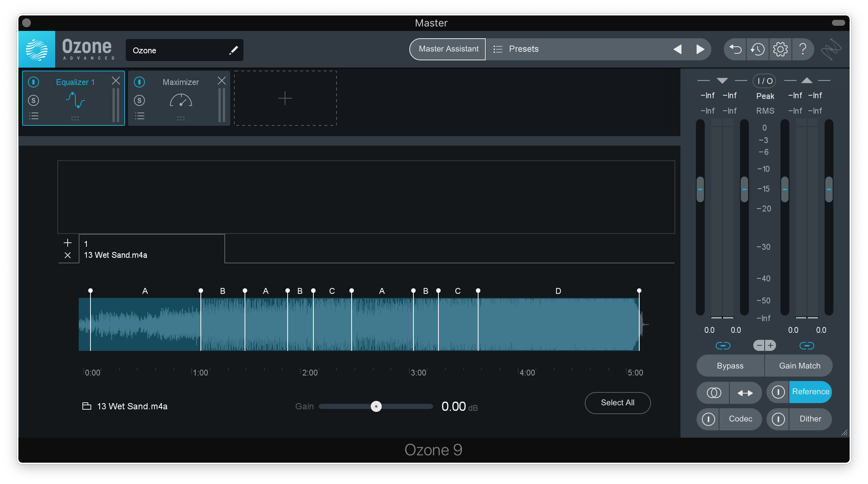868x484 pixels.
Task: Expand the next preset arrow
Action: pos(701,50)
